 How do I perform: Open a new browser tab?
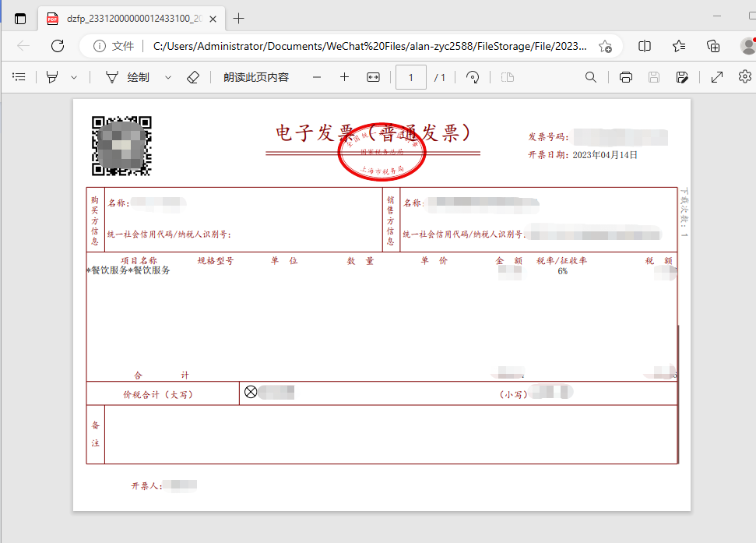tap(238, 19)
